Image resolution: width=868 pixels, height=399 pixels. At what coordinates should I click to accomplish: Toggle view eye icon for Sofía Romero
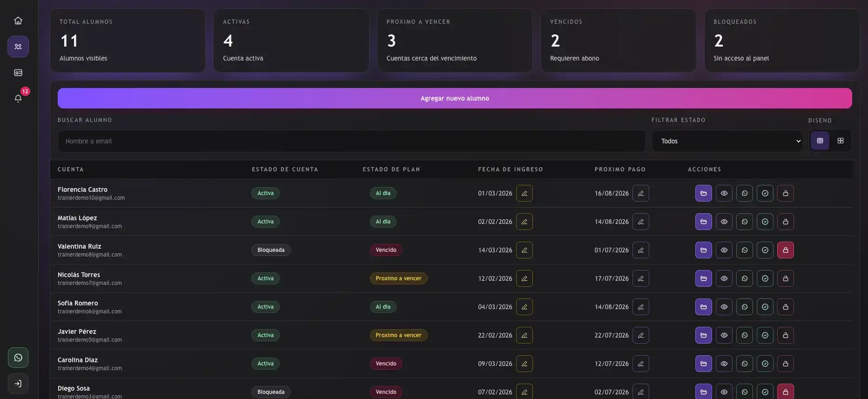724,307
